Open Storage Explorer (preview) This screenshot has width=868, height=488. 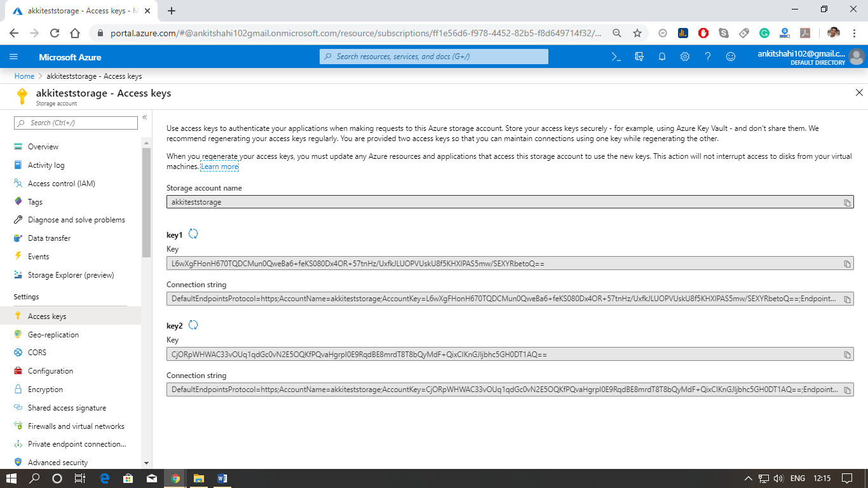coord(71,275)
